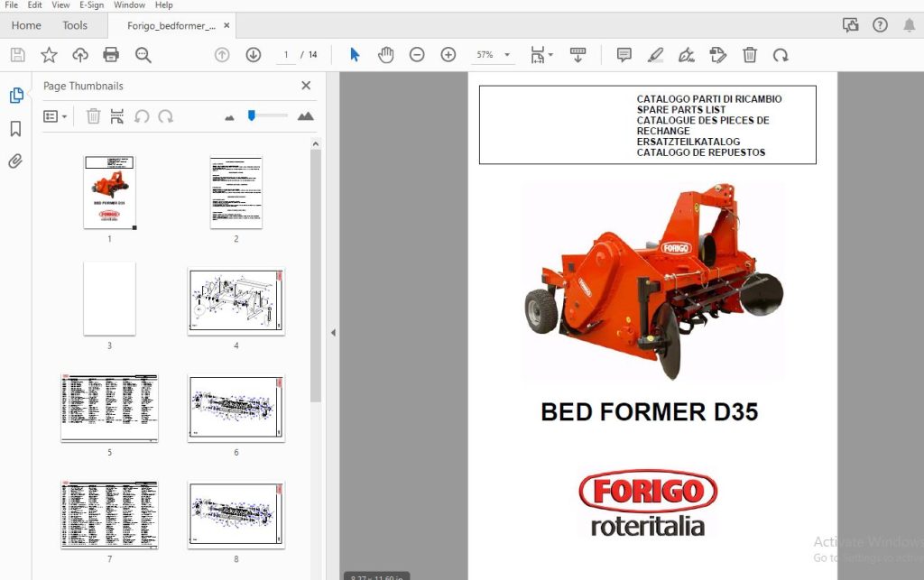Viewport: 924px width, 580px height.
Task: Close the Forigo_bedformer document tab
Action: tap(226, 25)
